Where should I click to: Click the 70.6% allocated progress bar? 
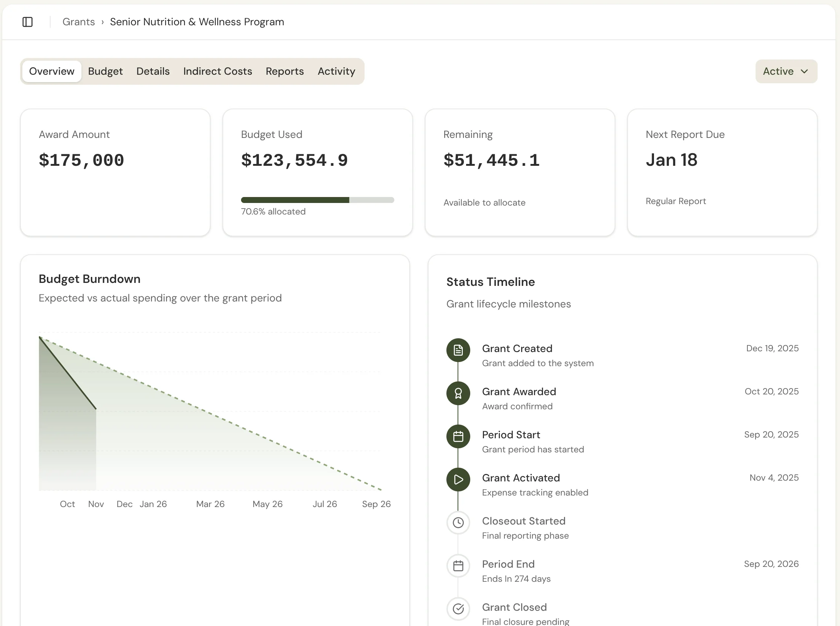(317, 200)
